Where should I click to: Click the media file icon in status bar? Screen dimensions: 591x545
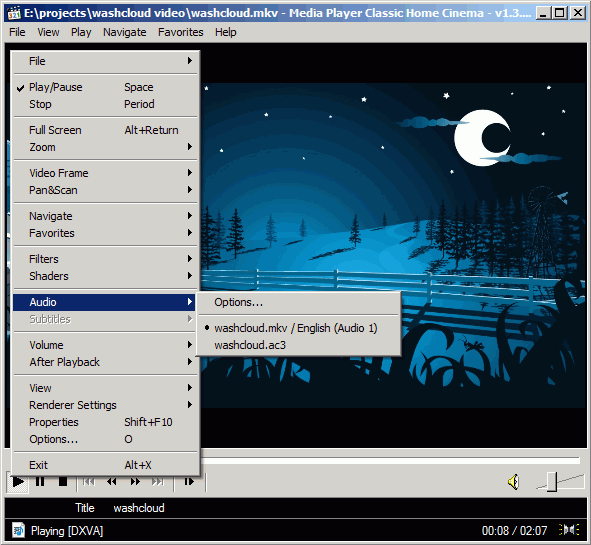(x=18, y=531)
